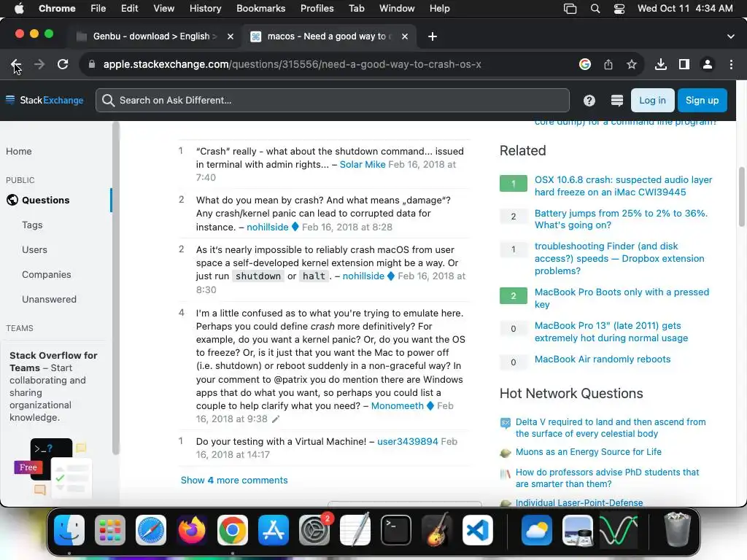Screen dimensions: 747x560
Task: Open the Chrome profile avatar
Action: pos(708,64)
